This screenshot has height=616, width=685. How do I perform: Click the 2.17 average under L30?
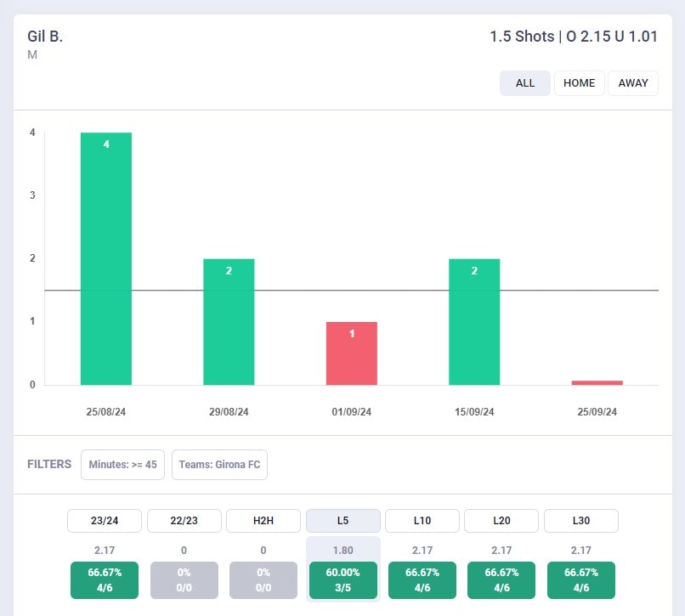tap(581, 550)
